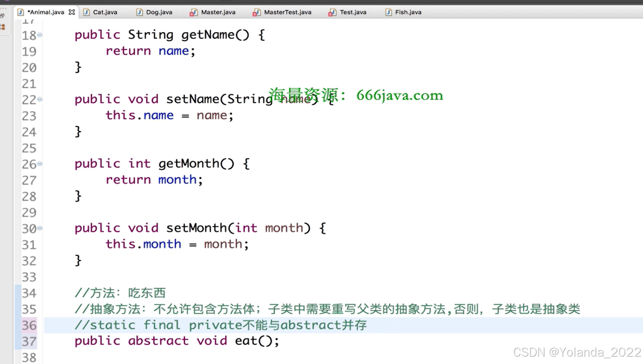Click 'this.month = month;' statement
This screenshot has width=643, height=364.
[177, 244]
